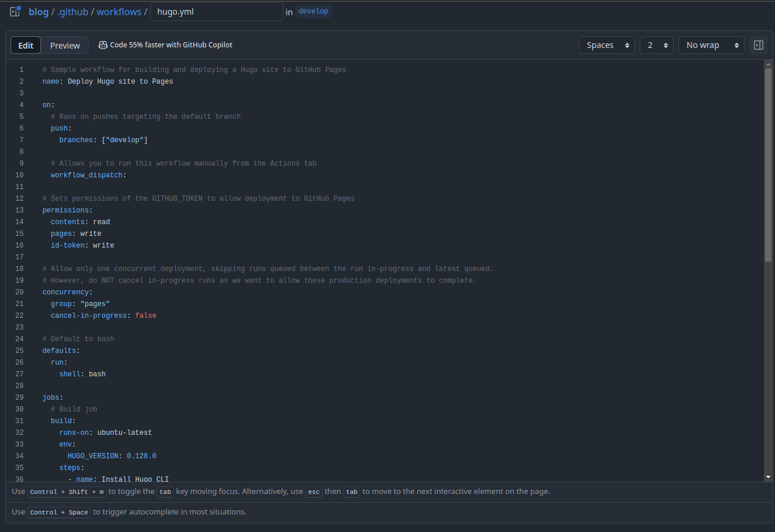This screenshot has width=775, height=532.
Task: Click the 'contents: read' line
Action: (80, 222)
